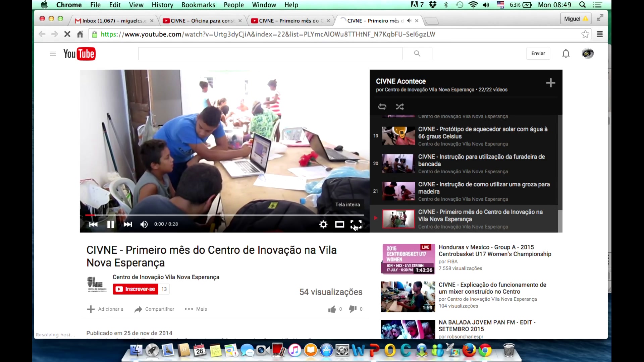Click the Enviar upload button
This screenshot has width=644, height=362.
[x=538, y=53]
